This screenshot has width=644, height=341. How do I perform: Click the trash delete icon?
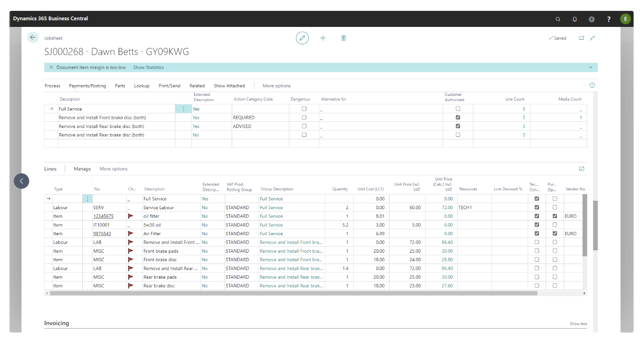pyautogui.click(x=344, y=38)
